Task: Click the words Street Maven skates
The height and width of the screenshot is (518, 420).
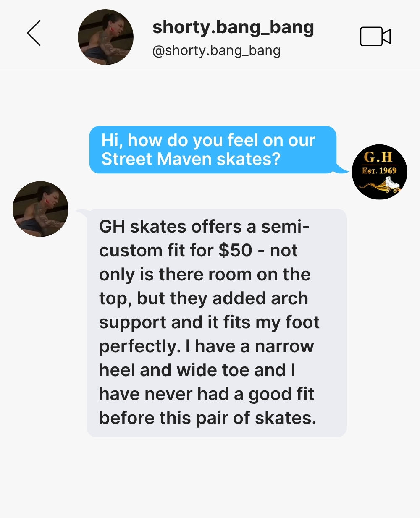Action: pyautogui.click(x=191, y=160)
